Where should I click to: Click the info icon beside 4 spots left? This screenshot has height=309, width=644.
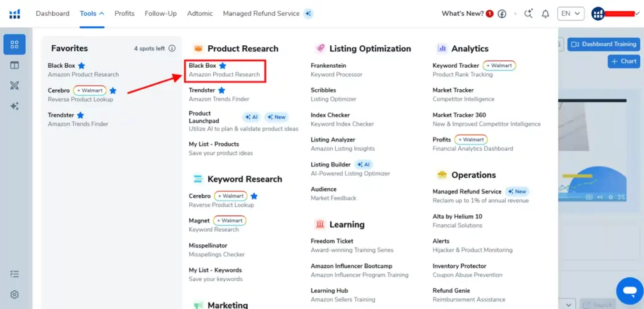point(172,48)
